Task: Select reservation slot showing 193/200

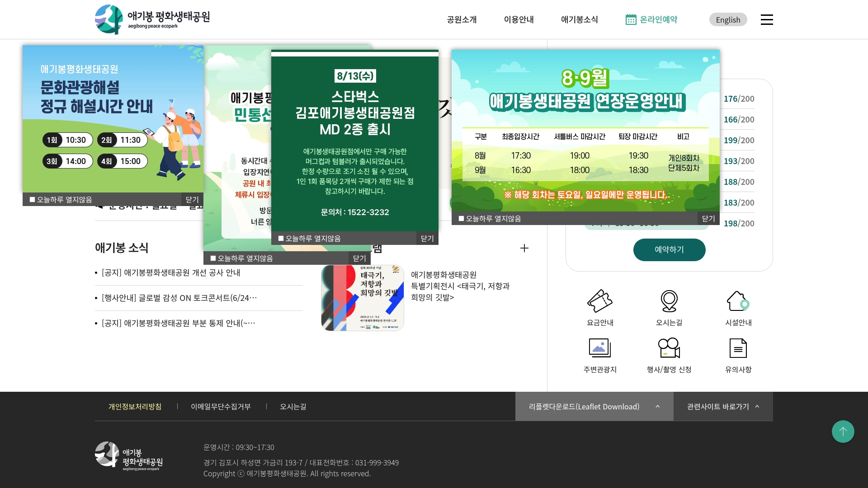Action: (x=739, y=161)
